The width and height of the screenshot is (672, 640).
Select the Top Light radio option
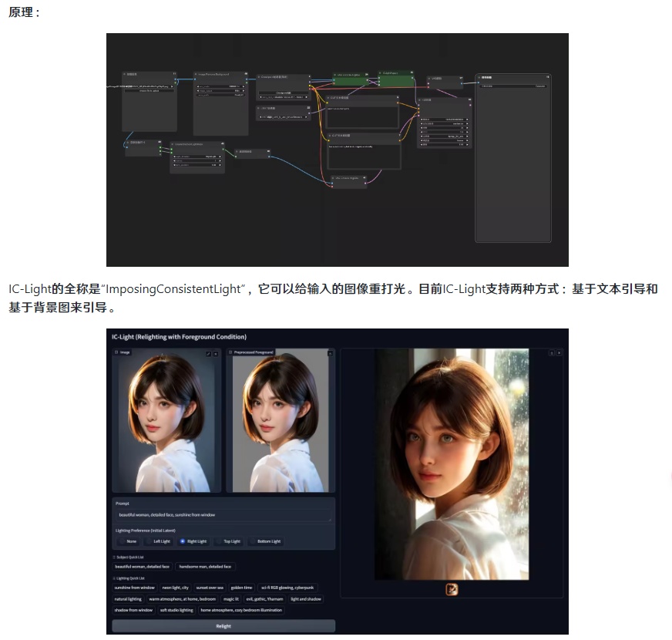(x=228, y=541)
